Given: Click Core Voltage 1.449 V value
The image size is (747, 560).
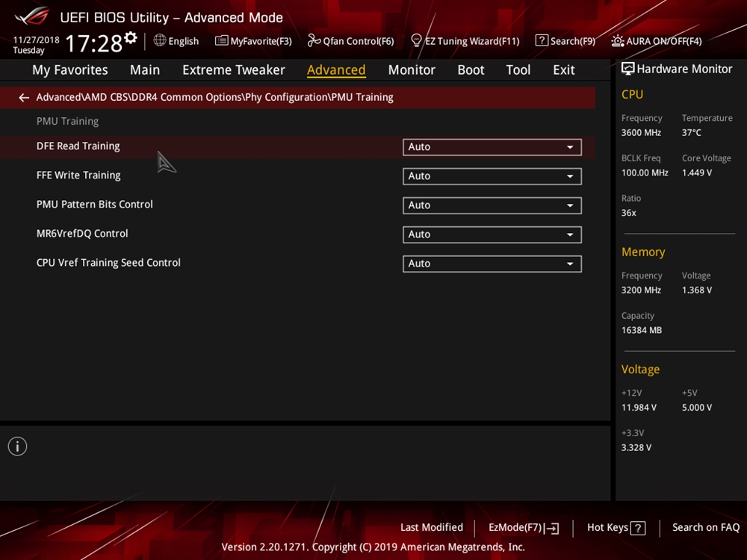Looking at the screenshot, I should [x=696, y=173].
